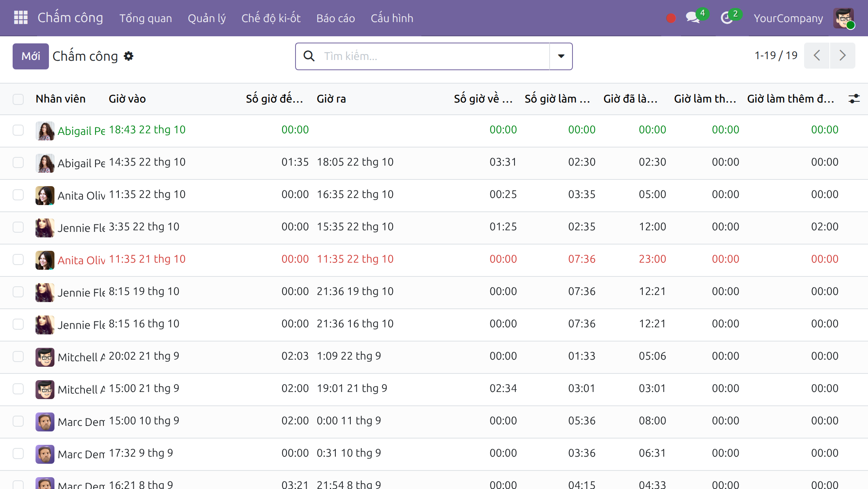Tick the select-all header checkbox
This screenshot has height=489, width=868.
click(18, 99)
